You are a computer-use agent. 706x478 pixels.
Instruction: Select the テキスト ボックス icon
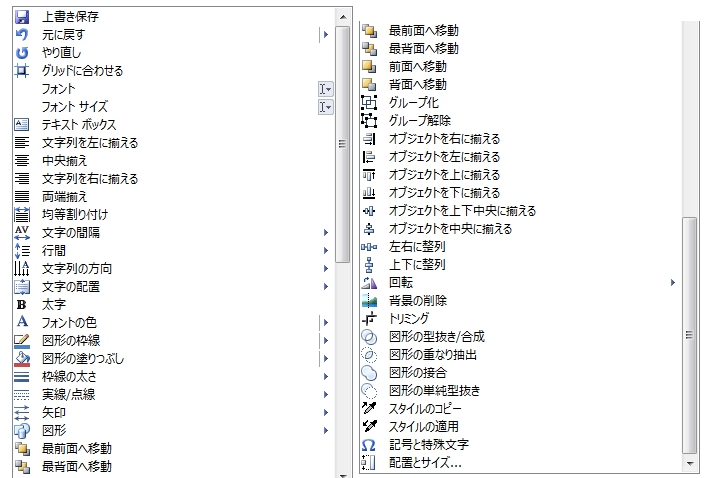click(x=22, y=125)
